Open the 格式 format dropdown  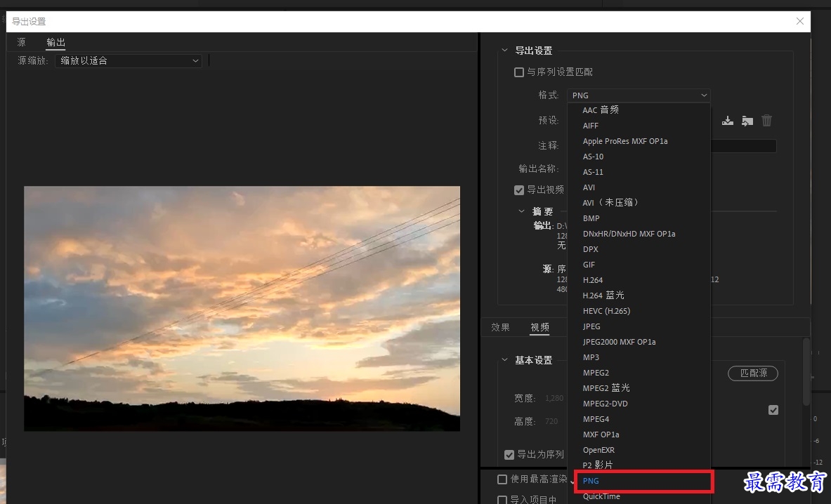pyautogui.click(x=639, y=95)
